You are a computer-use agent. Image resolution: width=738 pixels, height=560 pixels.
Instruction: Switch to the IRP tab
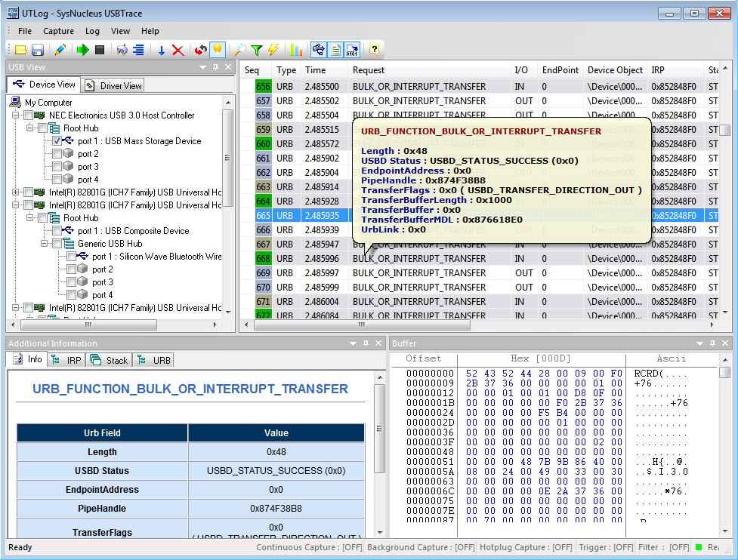click(66, 360)
